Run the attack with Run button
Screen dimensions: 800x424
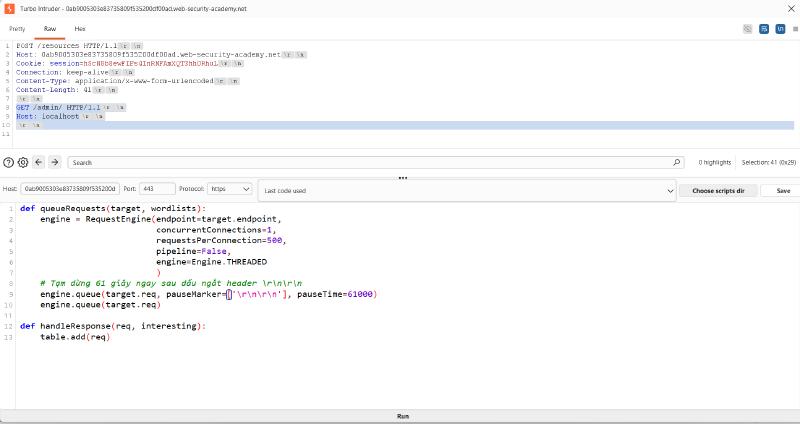(x=403, y=416)
